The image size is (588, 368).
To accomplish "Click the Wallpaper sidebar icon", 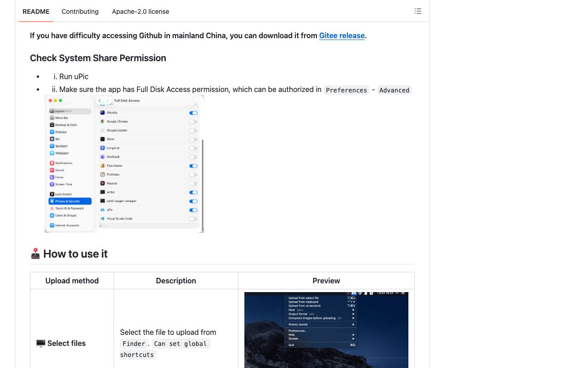I will [x=52, y=153].
